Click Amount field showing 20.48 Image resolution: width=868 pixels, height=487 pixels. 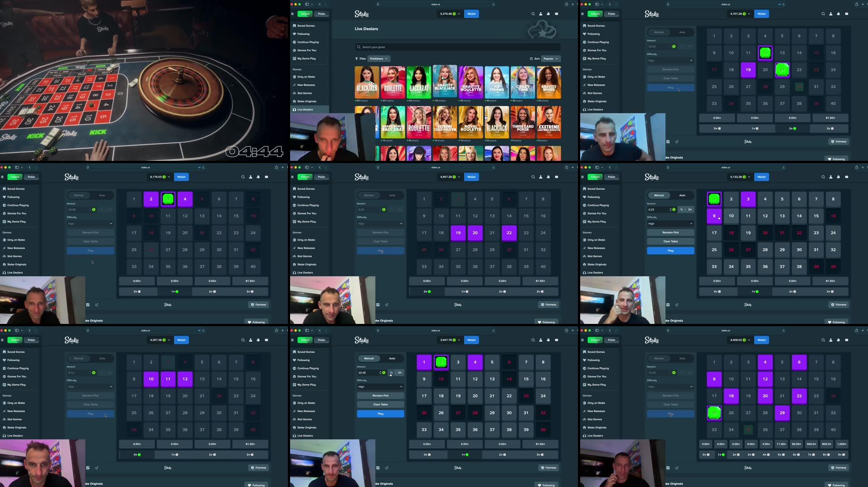(372, 373)
